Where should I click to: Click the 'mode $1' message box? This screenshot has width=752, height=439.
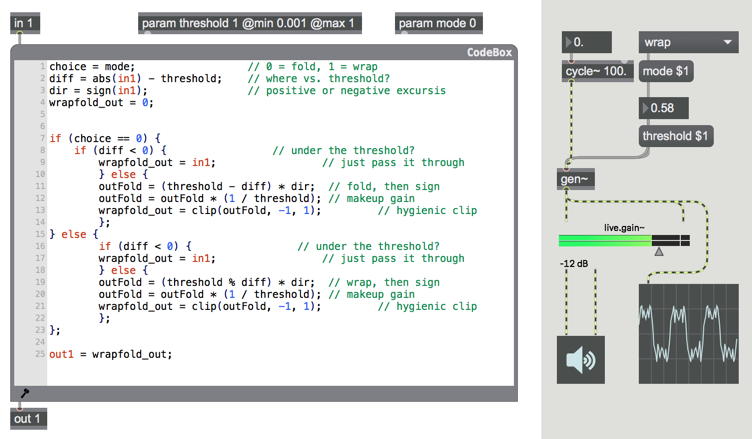pyautogui.click(x=666, y=71)
